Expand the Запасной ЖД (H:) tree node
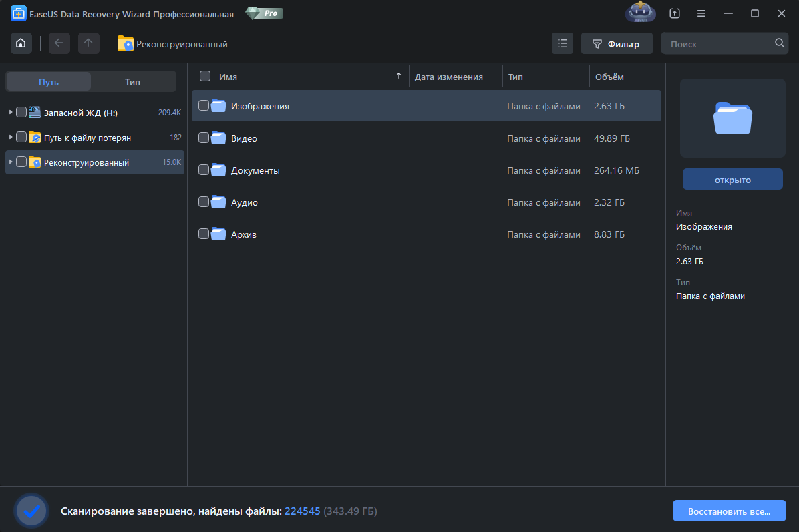 (x=10, y=112)
